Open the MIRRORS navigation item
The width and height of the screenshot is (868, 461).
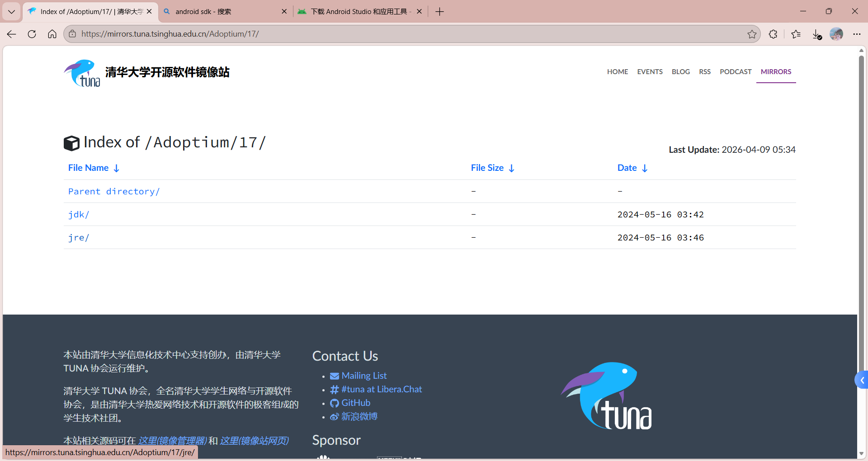point(776,71)
